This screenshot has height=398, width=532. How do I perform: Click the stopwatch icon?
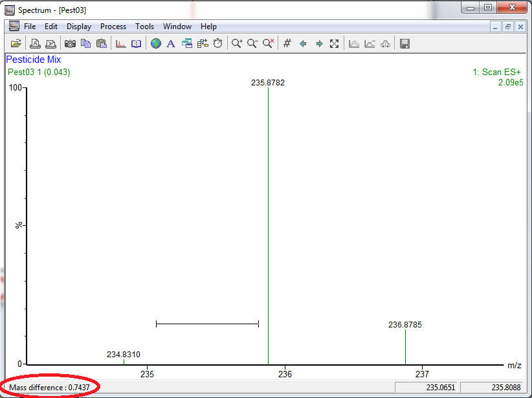click(218, 44)
